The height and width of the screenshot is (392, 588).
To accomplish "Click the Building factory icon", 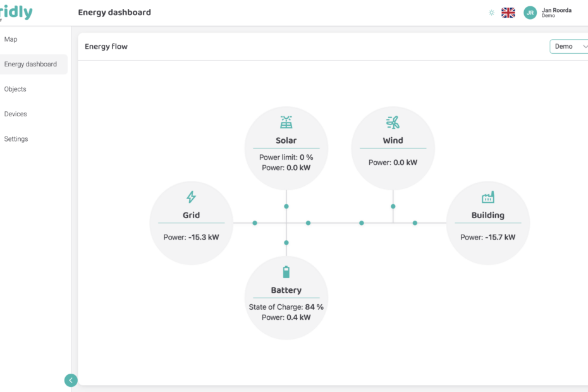I will 488,197.
